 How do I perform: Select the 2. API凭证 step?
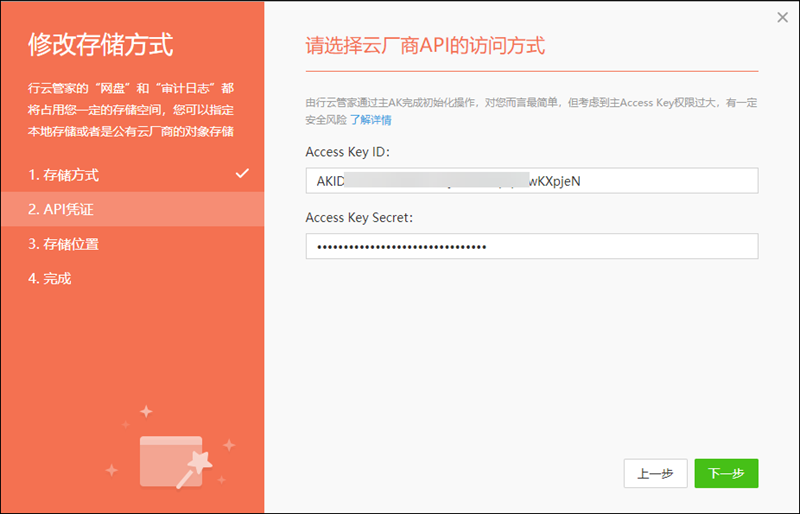61,209
